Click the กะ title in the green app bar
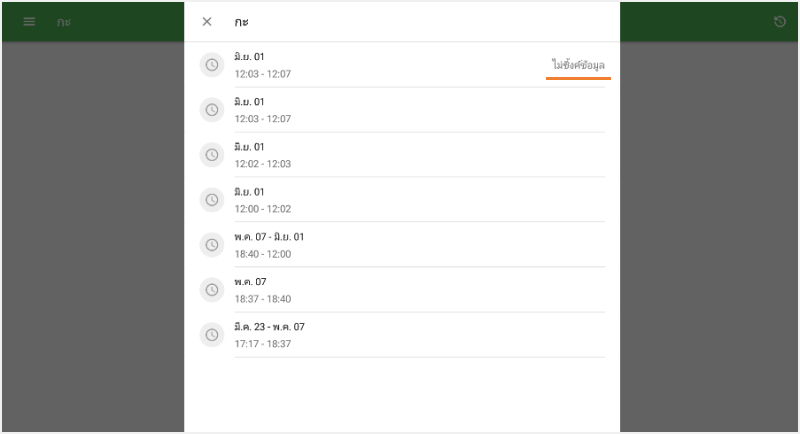This screenshot has width=800, height=434. [64, 21]
